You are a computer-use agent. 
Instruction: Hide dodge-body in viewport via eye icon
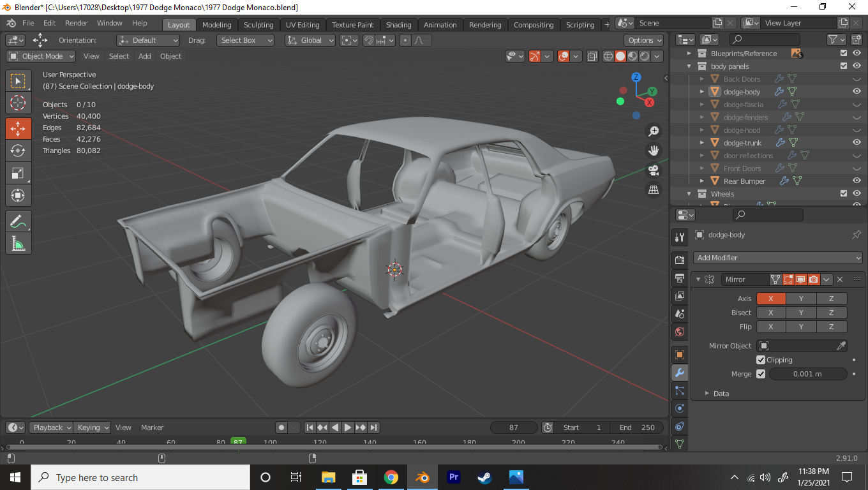[x=857, y=91]
